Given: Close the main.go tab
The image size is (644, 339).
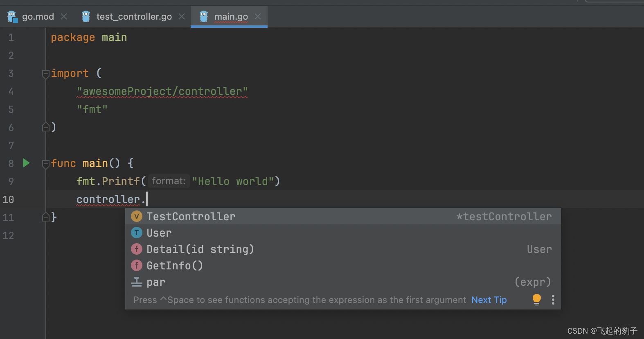Looking at the screenshot, I should [x=258, y=16].
